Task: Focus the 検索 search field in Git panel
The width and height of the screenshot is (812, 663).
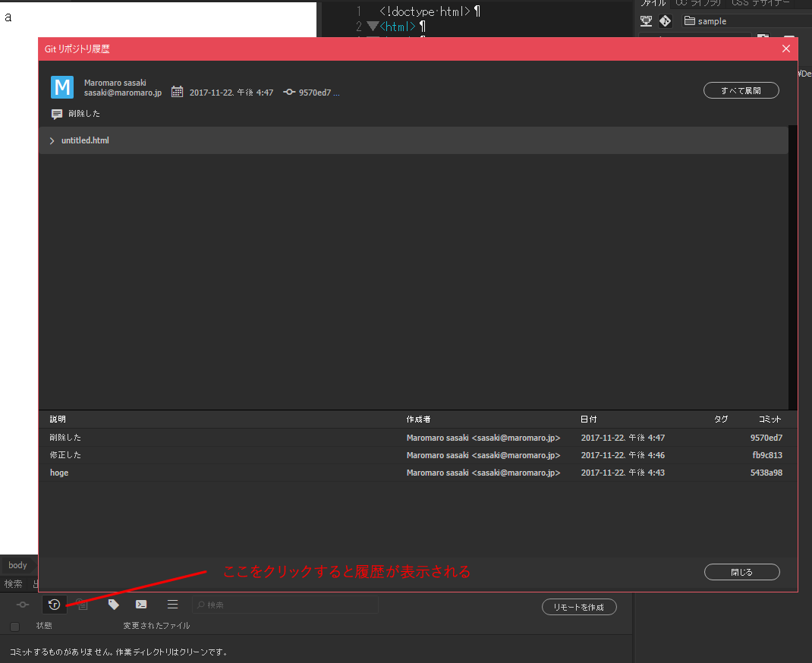Action: pyautogui.click(x=285, y=605)
